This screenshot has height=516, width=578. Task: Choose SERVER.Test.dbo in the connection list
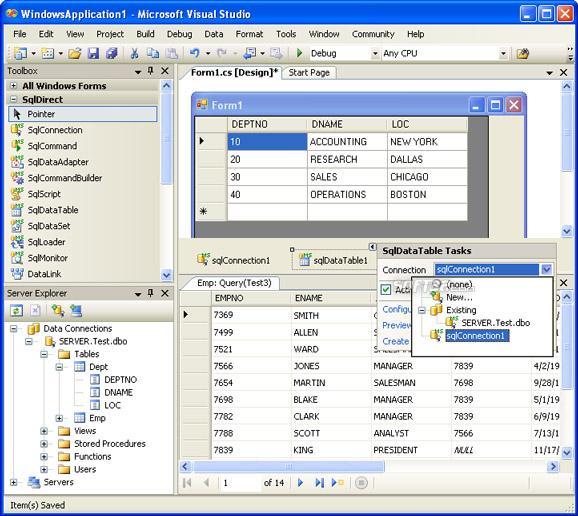(x=495, y=323)
